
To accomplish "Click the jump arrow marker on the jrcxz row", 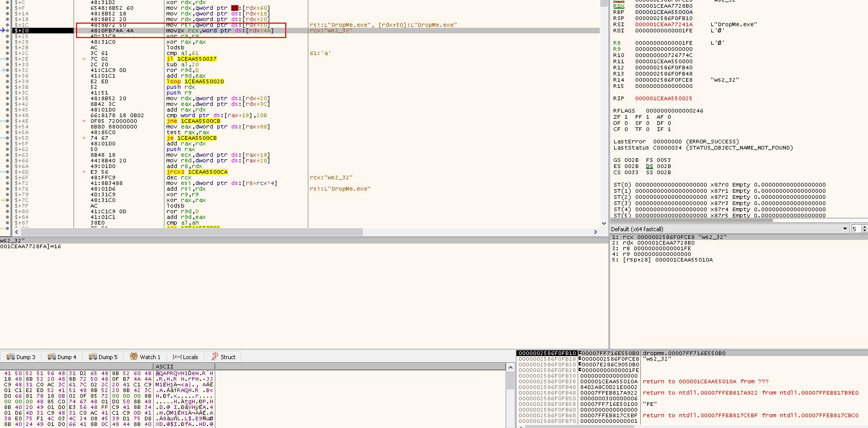I will click(x=84, y=172).
